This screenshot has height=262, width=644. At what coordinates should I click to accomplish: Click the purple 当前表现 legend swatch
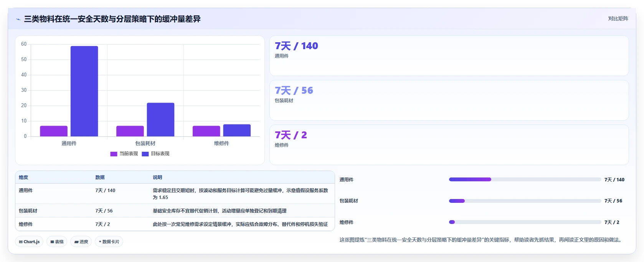click(114, 154)
